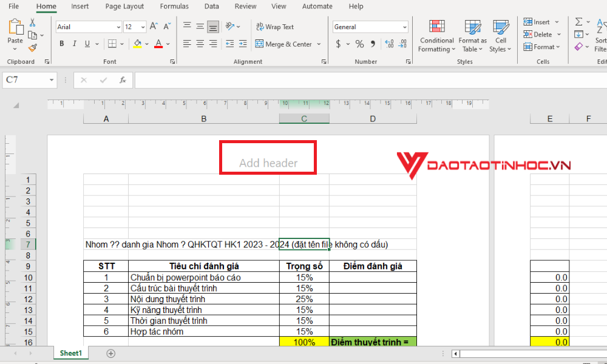Open Font dialog launcher
Viewport: 607px width, 364px height.
point(172,61)
